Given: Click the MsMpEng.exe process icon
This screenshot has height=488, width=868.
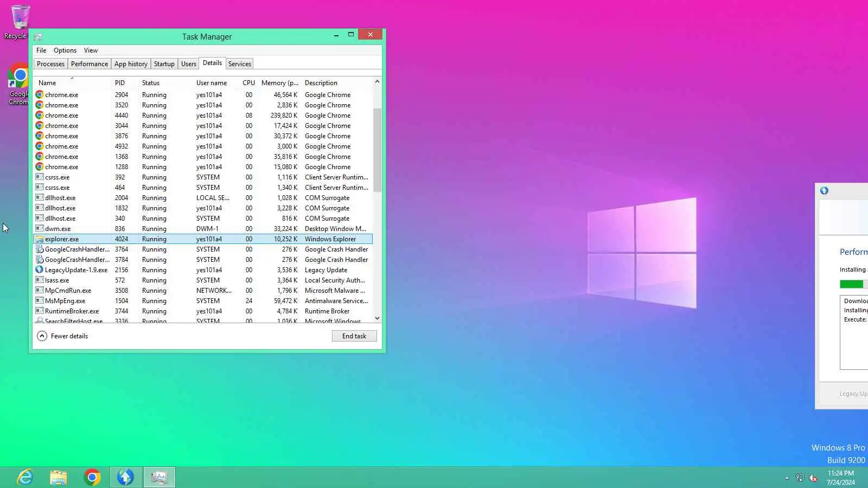Looking at the screenshot, I should point(40,301).
